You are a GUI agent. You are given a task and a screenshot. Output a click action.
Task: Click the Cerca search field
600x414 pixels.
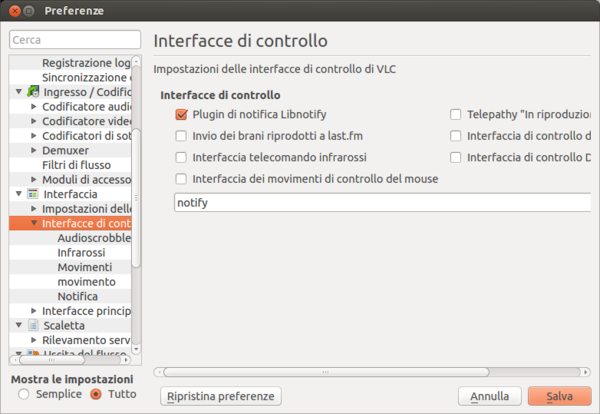[72, 40]
